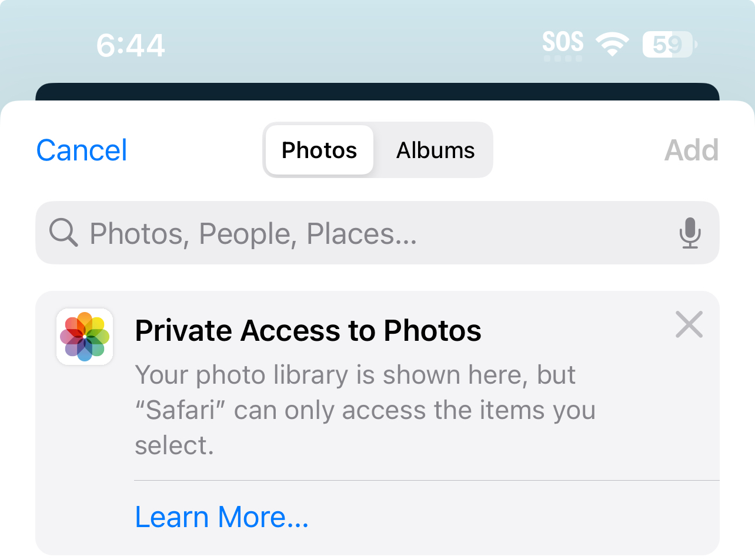
Task: Tap the Photos/Albums segmented control background
Action: coord(377,150)
